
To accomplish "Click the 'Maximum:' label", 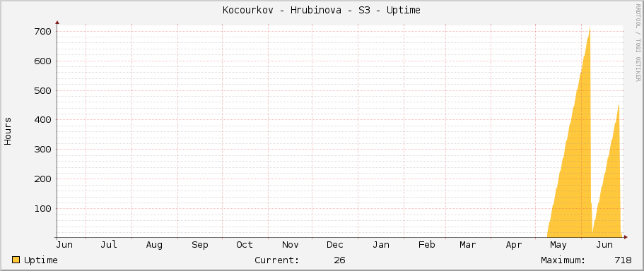I will click(563, 260).
